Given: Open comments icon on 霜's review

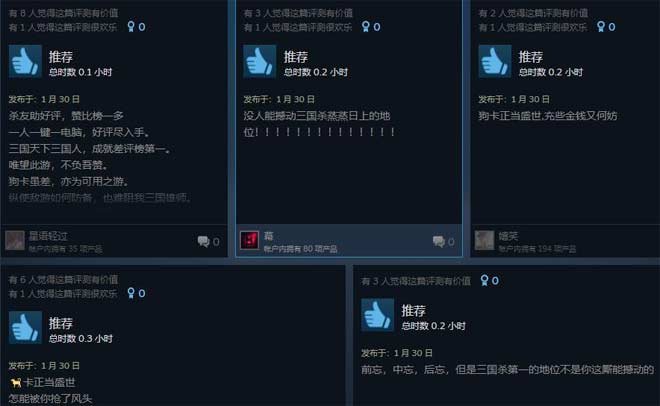Looking at the screenshot, I should (439, 241).
